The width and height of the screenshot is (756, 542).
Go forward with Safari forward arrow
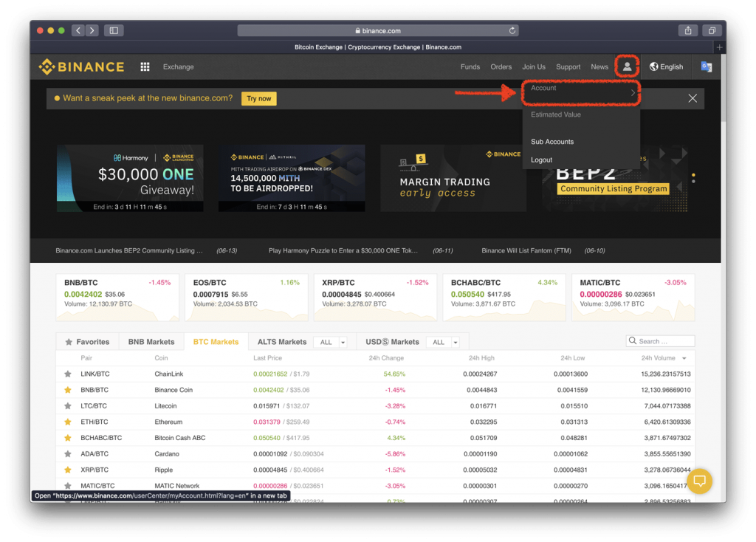pyautogui.click(x=92, y=30)
